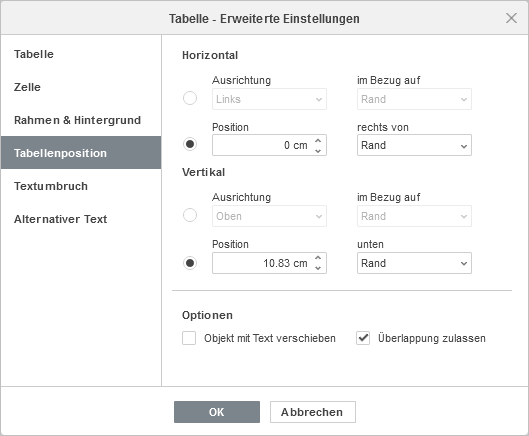Open the horizontal Links alignment dropdown
The height and width of the screenshot is (436, 529).
(269, 99)
